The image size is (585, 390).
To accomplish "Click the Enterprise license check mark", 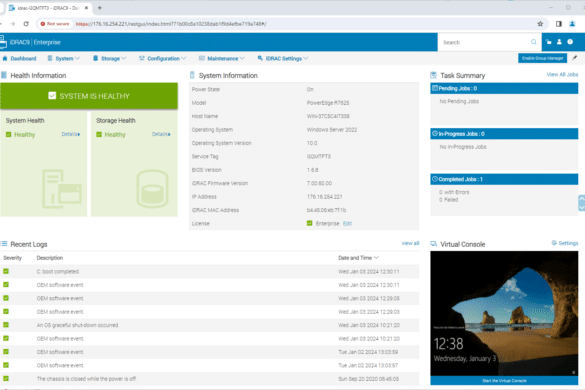I will pyautogui.click(x=309, y=223).
